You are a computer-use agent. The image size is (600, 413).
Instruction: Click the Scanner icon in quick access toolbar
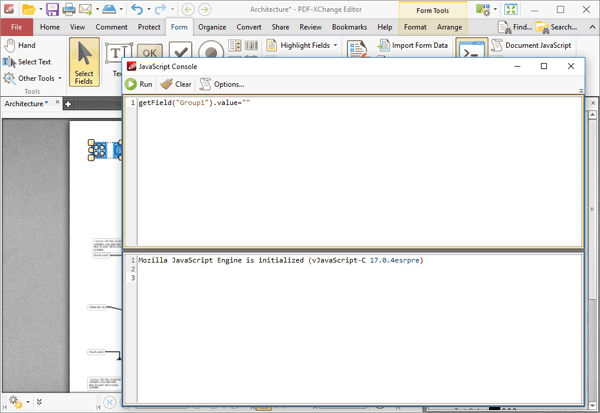[109, 9]
